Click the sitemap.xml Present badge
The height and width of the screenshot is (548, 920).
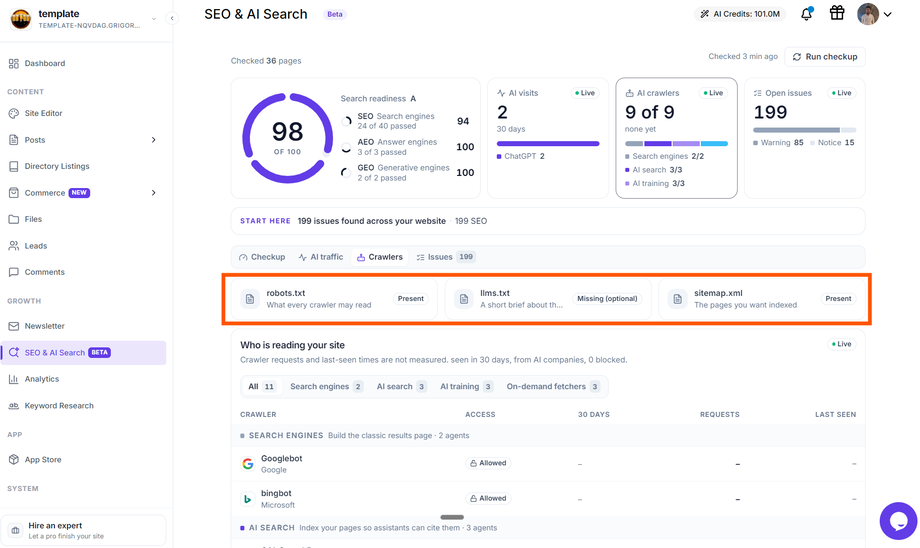click(838, 299)
